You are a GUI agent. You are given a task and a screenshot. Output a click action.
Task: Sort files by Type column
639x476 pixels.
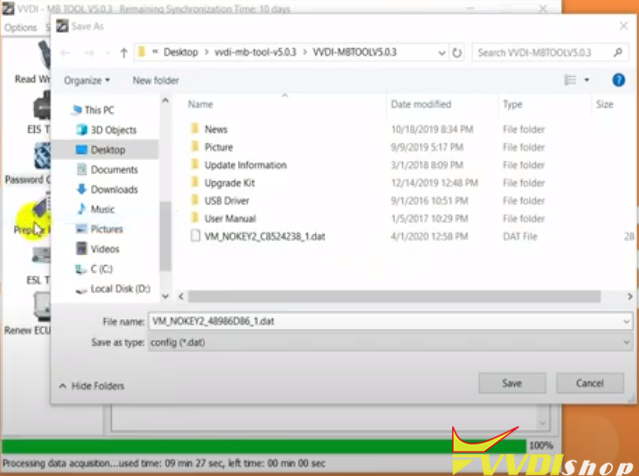tap(513, 104)
